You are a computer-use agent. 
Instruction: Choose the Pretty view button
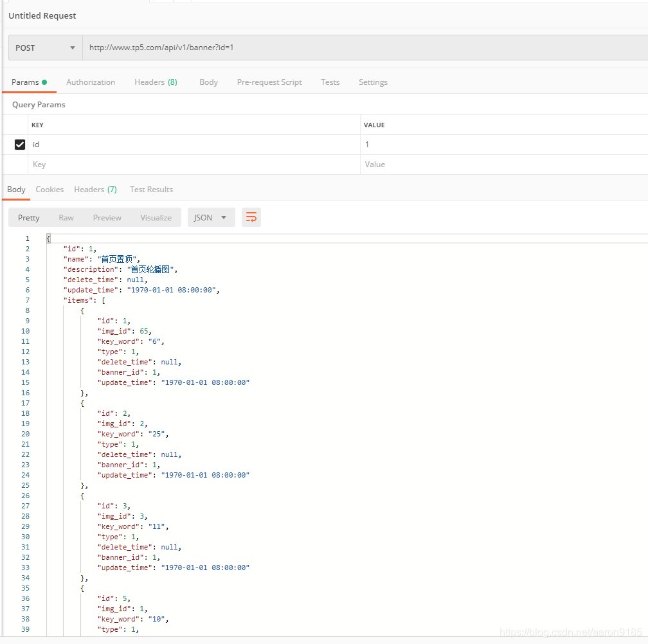click(x=28, y=218)
